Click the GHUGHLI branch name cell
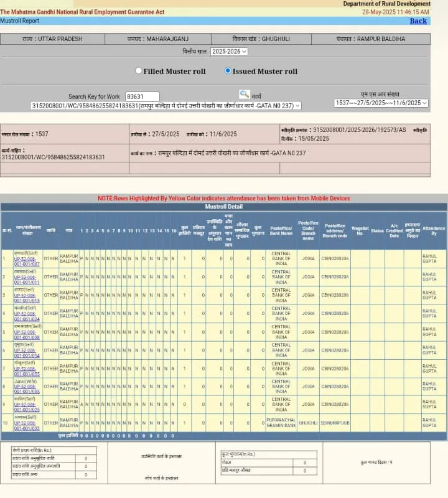 [x=308, y=423]
